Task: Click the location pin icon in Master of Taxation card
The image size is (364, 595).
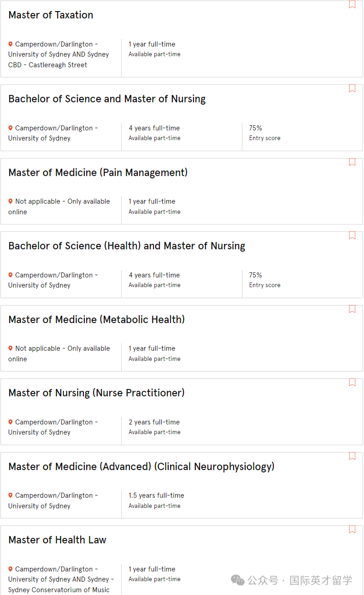Action: point(11,44)
